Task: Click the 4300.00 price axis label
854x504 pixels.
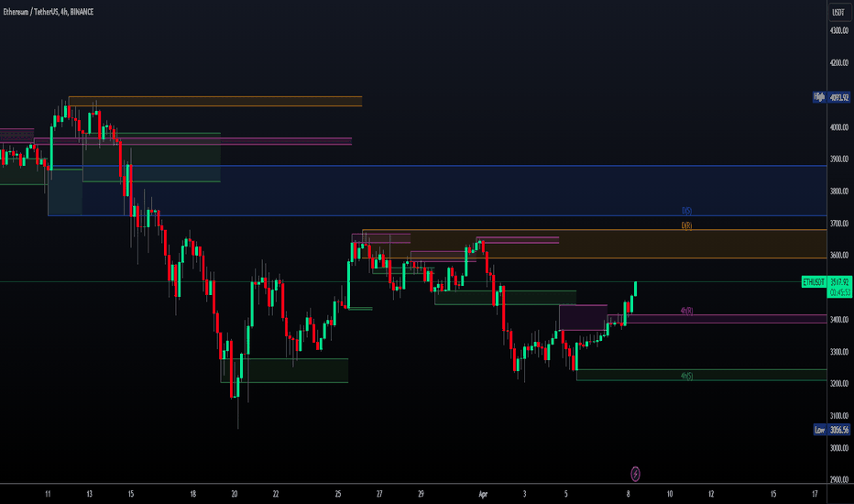Action: click(839, 31)
